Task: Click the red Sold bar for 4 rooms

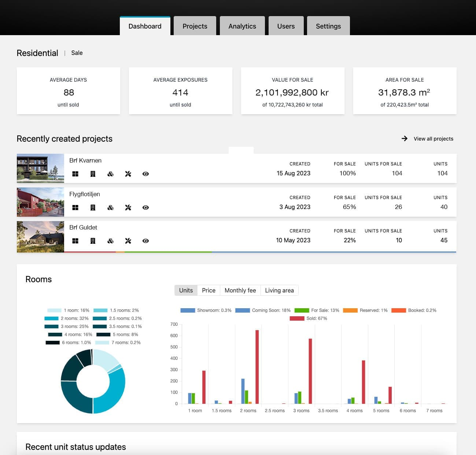Action: [x=364, y=382]
